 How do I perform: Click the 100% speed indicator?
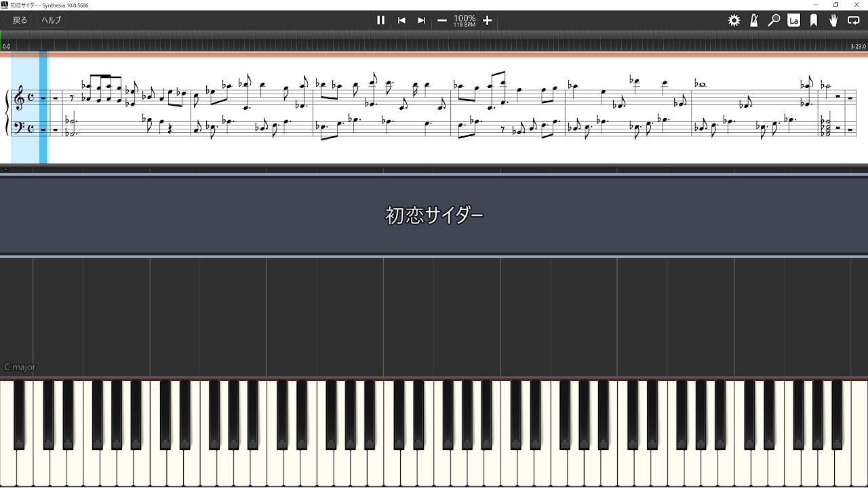click(x=465, y=19)
